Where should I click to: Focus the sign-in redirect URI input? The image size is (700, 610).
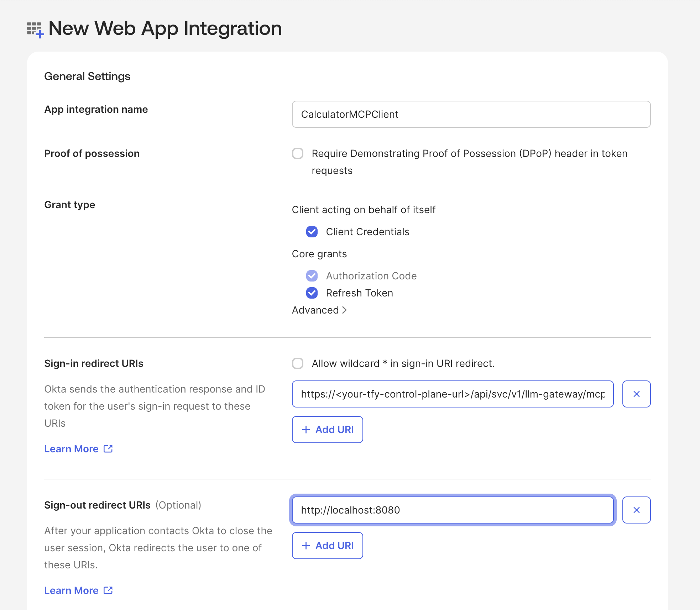pos(453,394)
